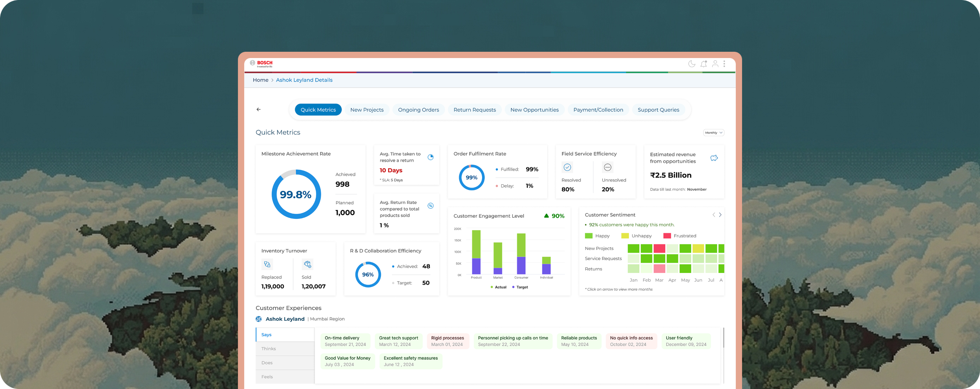
Task: Go back using the left arrow
Action: click(258, 109)
